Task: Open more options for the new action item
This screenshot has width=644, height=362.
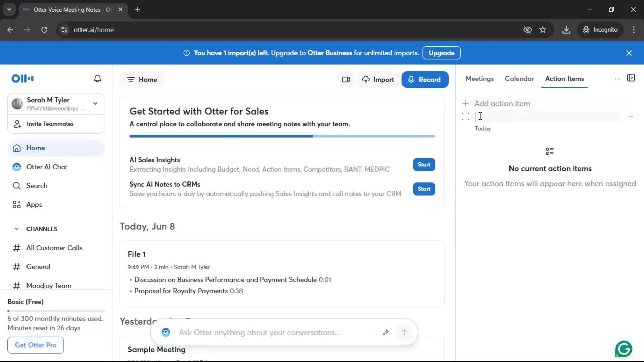Action: coord(631,116)
